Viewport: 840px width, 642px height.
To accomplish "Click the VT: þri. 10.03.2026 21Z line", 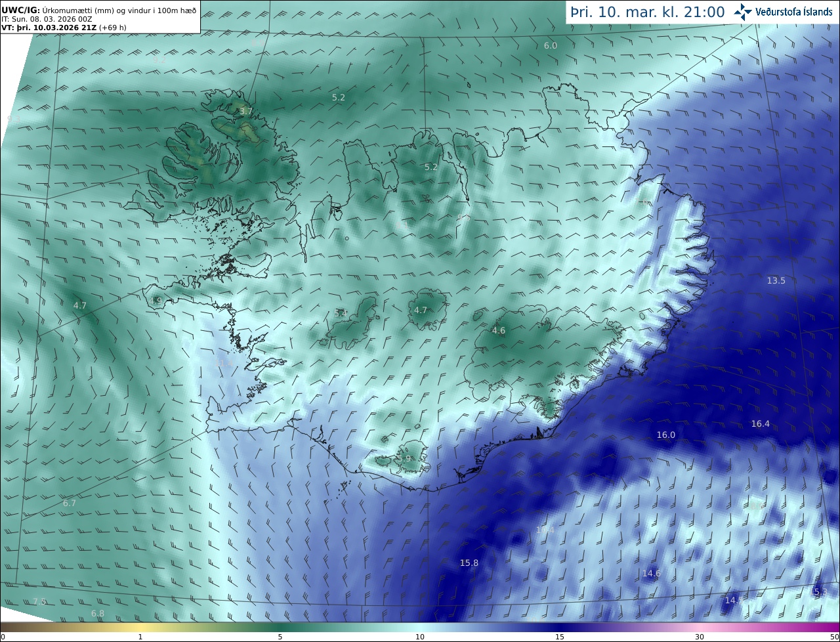I will [x=64, y=28].
